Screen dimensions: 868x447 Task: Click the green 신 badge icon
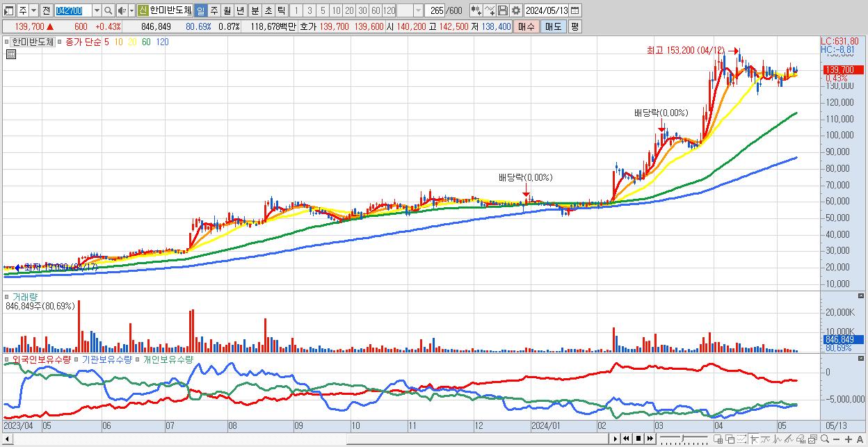[143, 10]
